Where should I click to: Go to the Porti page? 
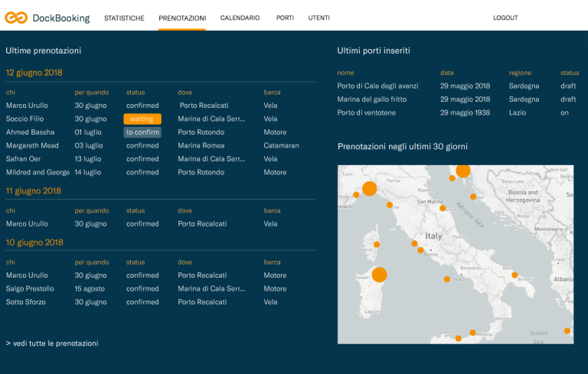tap(285, 18)
